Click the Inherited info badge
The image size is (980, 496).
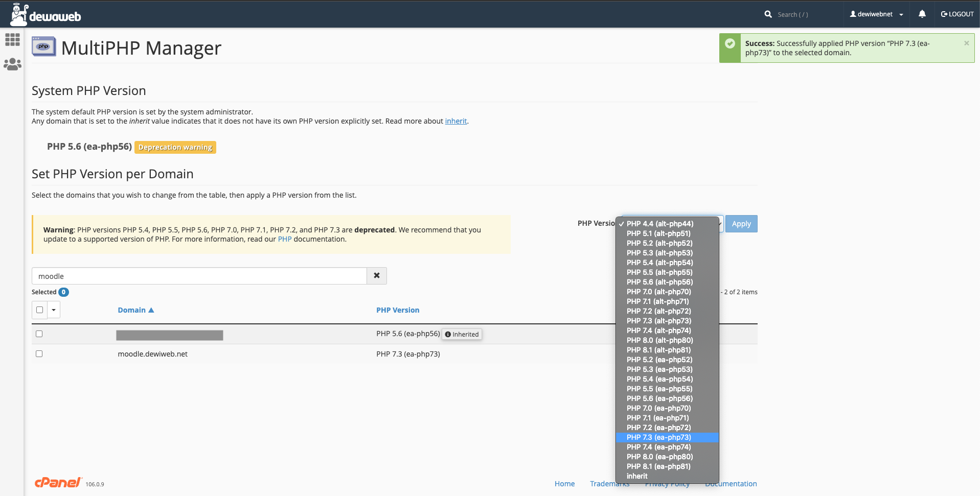462,334
